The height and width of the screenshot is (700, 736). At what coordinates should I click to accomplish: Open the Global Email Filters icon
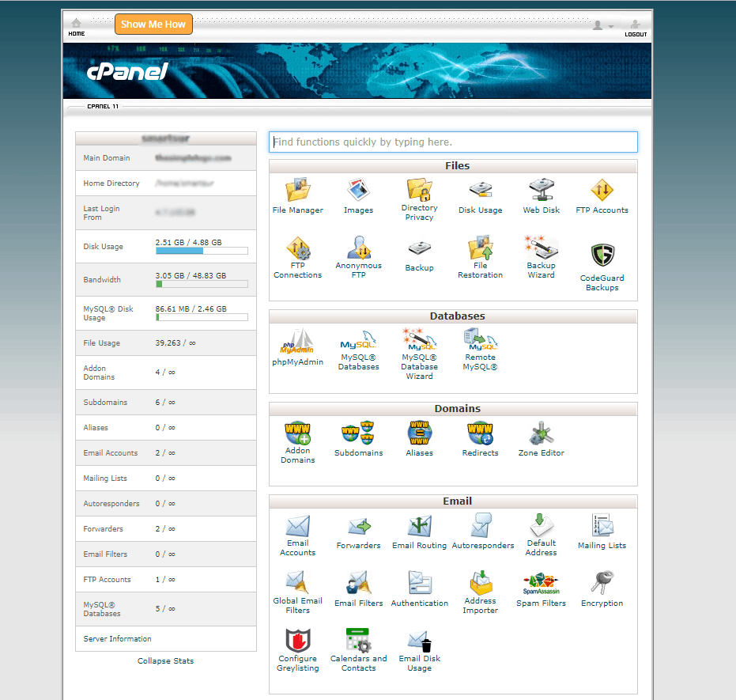[297, 582]
